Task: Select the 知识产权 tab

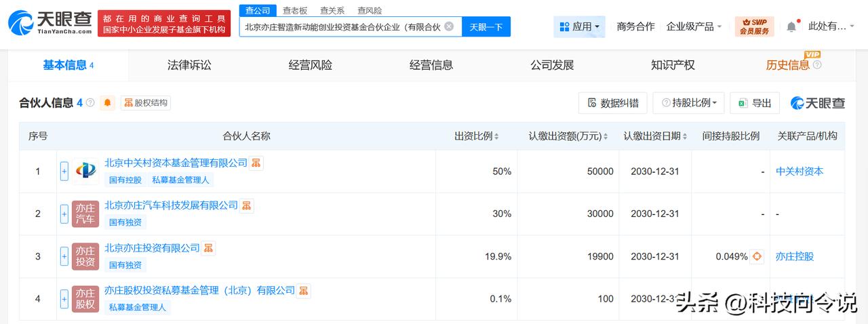Action: [x=673, y=65]
